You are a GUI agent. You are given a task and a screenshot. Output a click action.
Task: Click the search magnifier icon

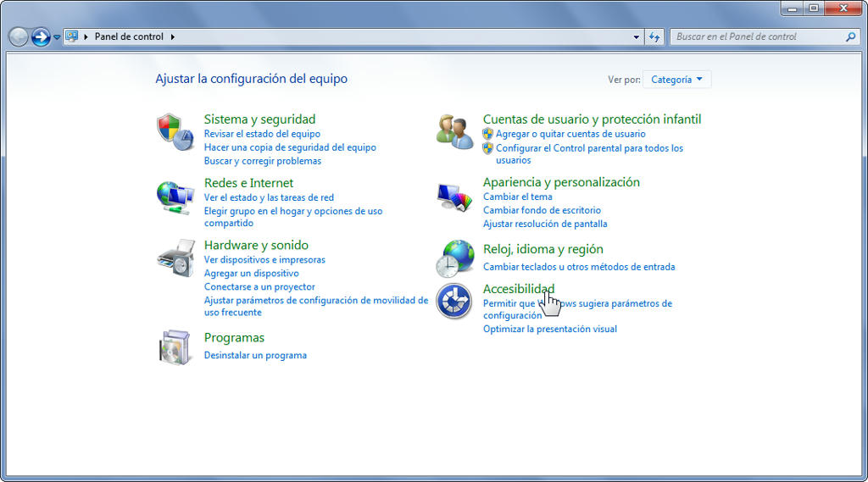coord(851,37)
